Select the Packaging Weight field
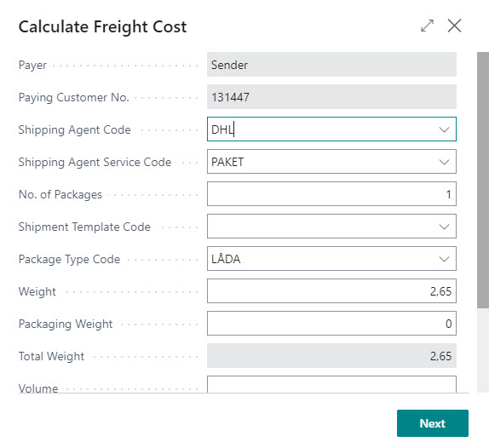Image resolution: width=489 pixels, height=448 pixels. 331,324
